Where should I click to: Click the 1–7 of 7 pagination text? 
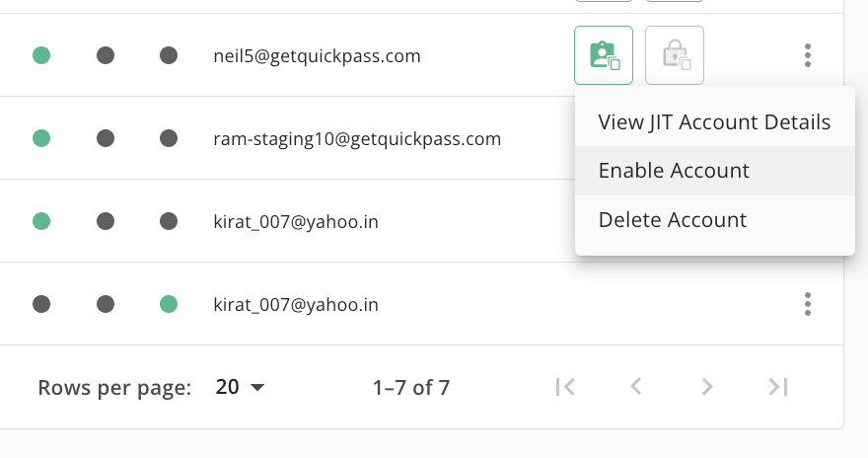(411, 387)
